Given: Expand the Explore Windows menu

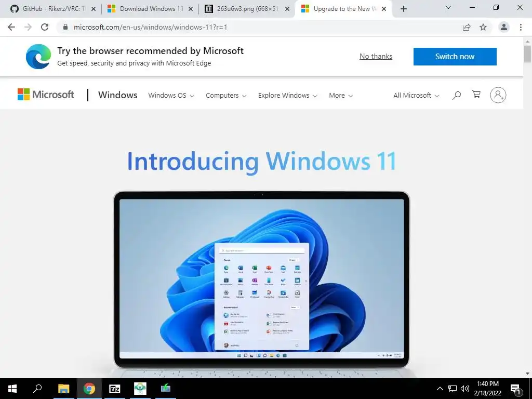Looking at the screenshot, I should click(x=288, y=96).
